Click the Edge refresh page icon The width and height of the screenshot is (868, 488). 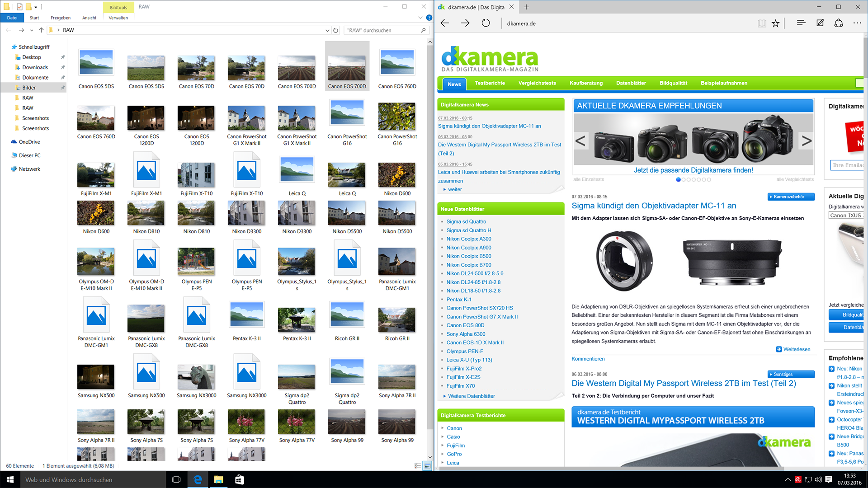(x=486, y=23)
